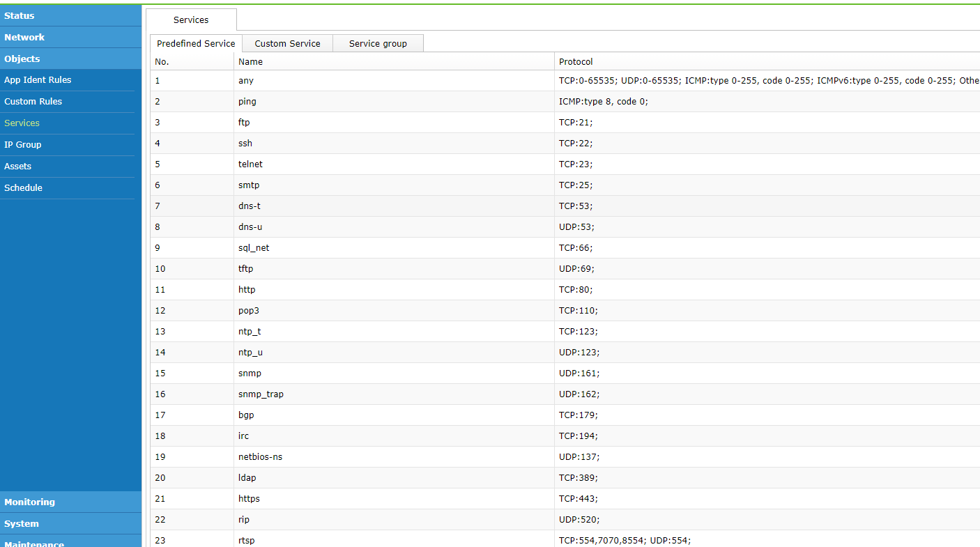Click protocol value 'TCP:80;'
Image resolution: width=980 pixels, height=547 pixels.
coord(576,290)
